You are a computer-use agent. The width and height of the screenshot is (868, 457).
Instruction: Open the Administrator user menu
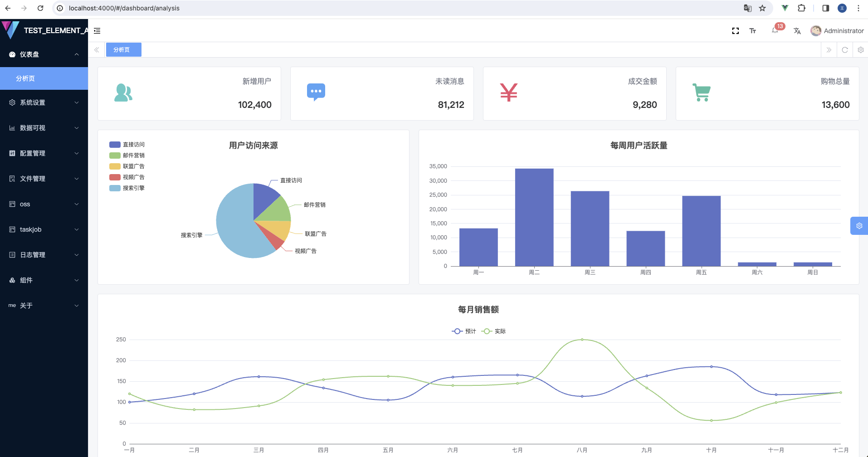tap(837, 31)
